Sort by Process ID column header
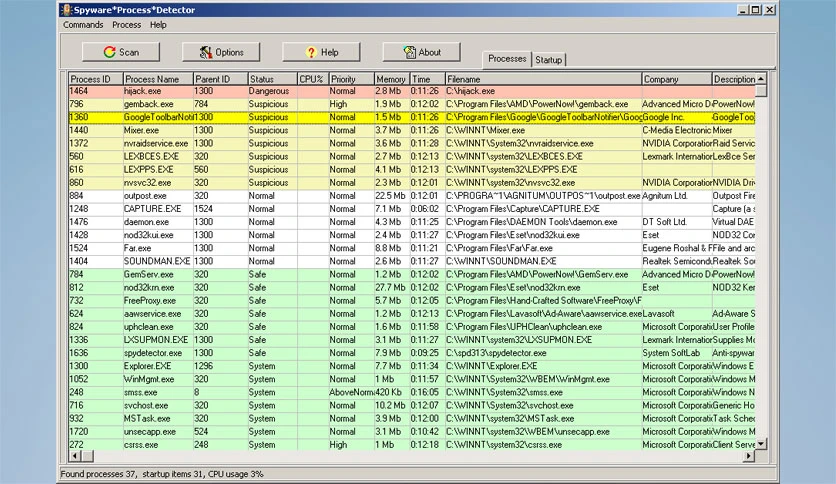This screenshot has width=836, height=484. [x=95, y=79]
